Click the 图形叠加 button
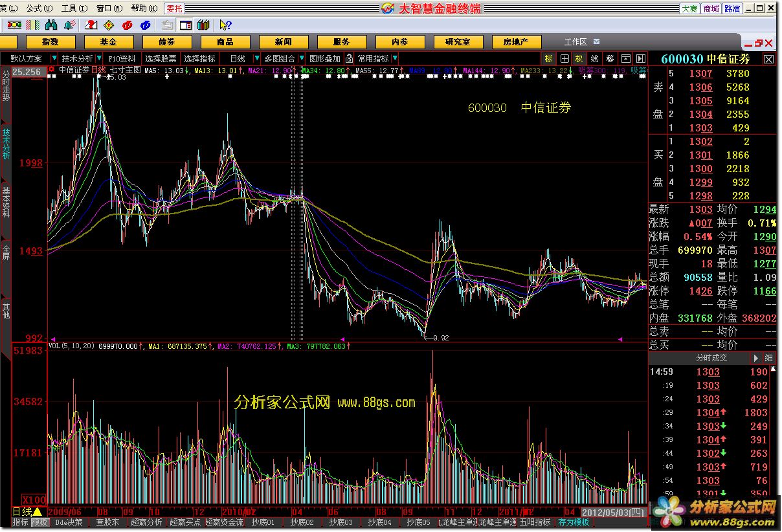 click(x=324, y=58)
